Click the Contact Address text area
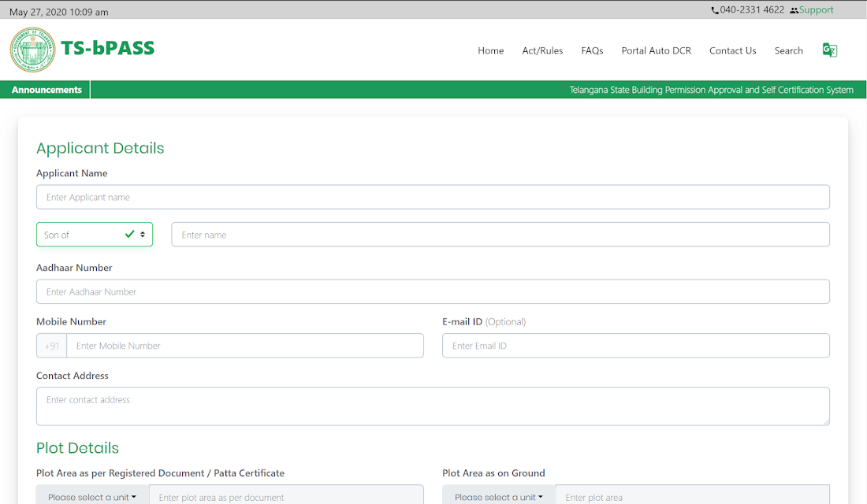 pos(433,406)
